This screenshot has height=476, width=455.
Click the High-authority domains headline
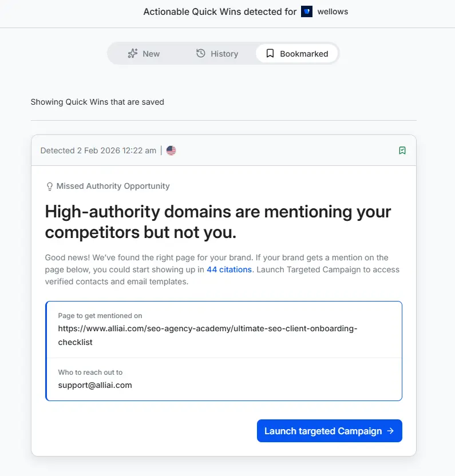[218, 222]
